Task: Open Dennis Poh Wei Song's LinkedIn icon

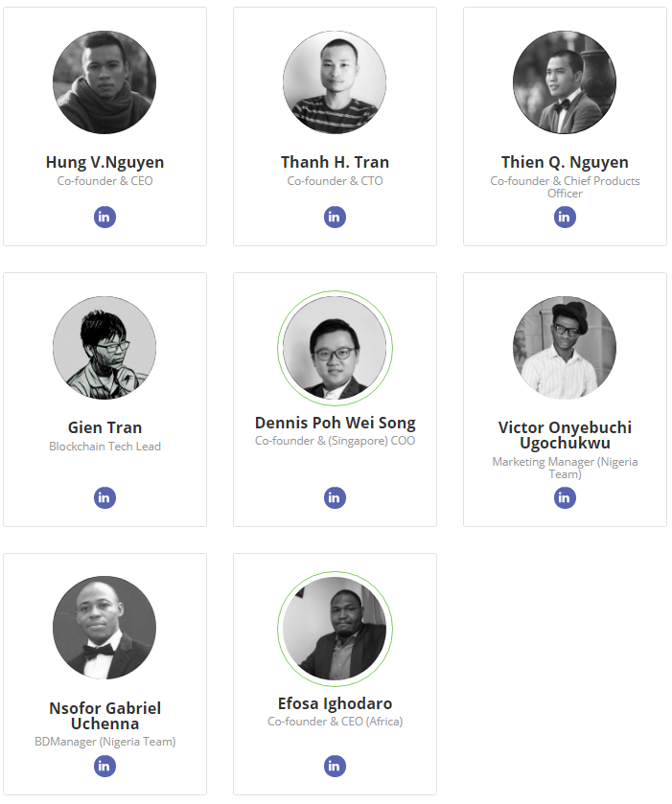Action: [x=335, y=498]
